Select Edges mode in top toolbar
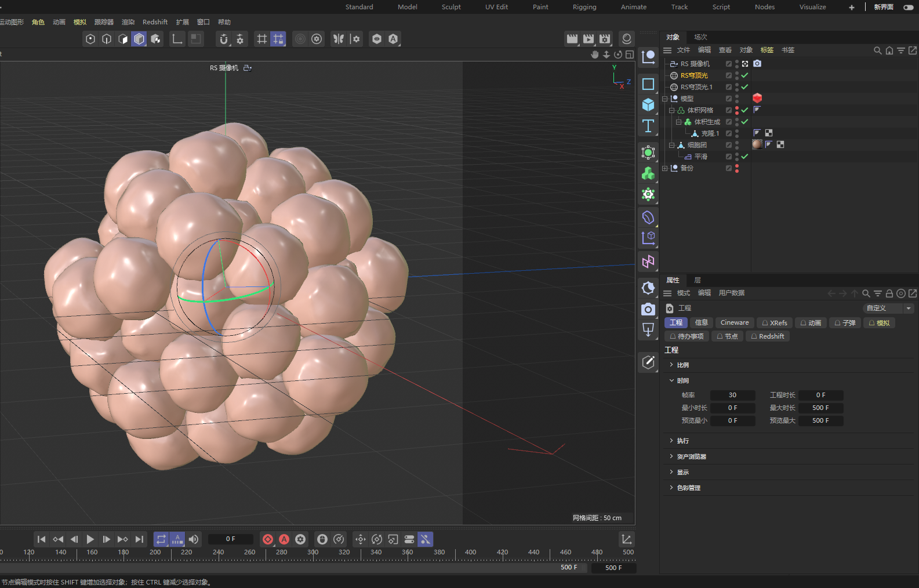919x588 pixels. (x=107, y=39)
